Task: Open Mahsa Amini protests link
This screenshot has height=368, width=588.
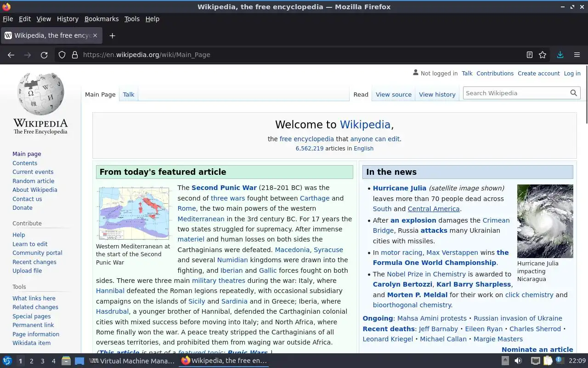Action: [x=431, y=318]
